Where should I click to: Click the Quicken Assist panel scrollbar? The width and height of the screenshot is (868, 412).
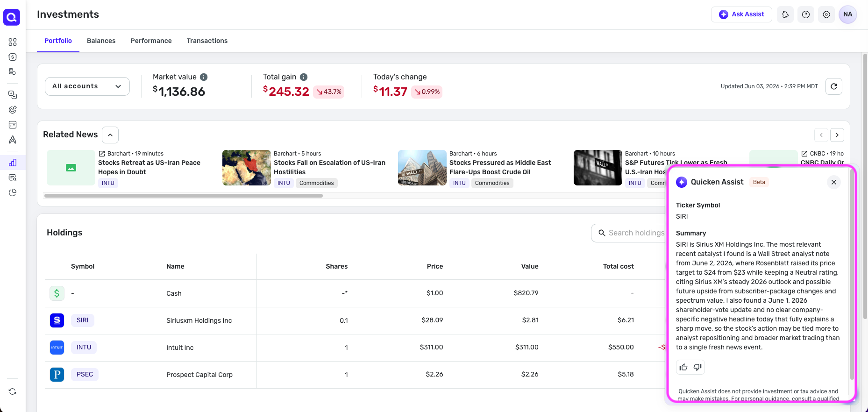point(852,276)
